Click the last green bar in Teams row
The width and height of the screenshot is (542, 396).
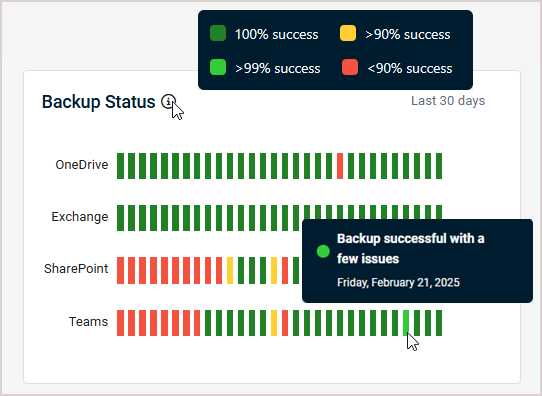(x=439, y=323)
